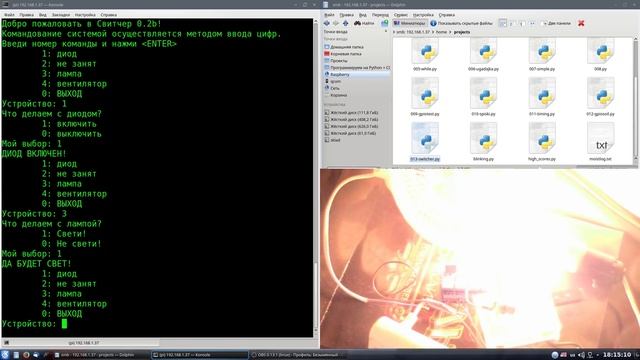640x360 pixels.
Task: Select Проекты in places panel
Action: coord(357,61)
